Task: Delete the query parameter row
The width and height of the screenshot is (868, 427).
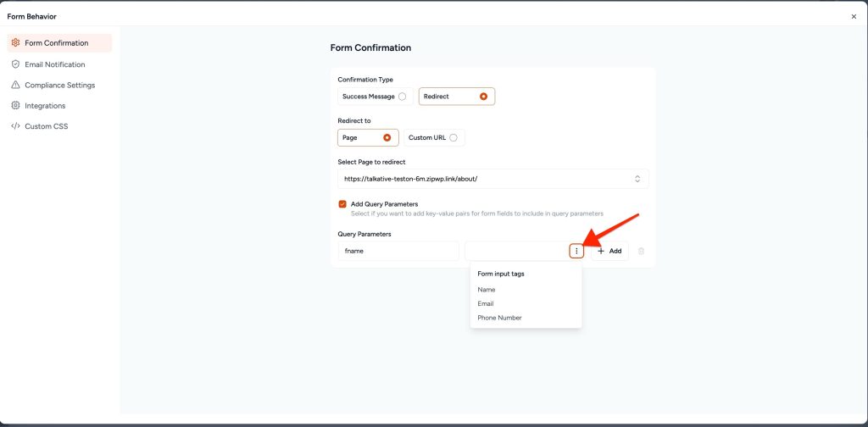Action: tap(641, 251)
